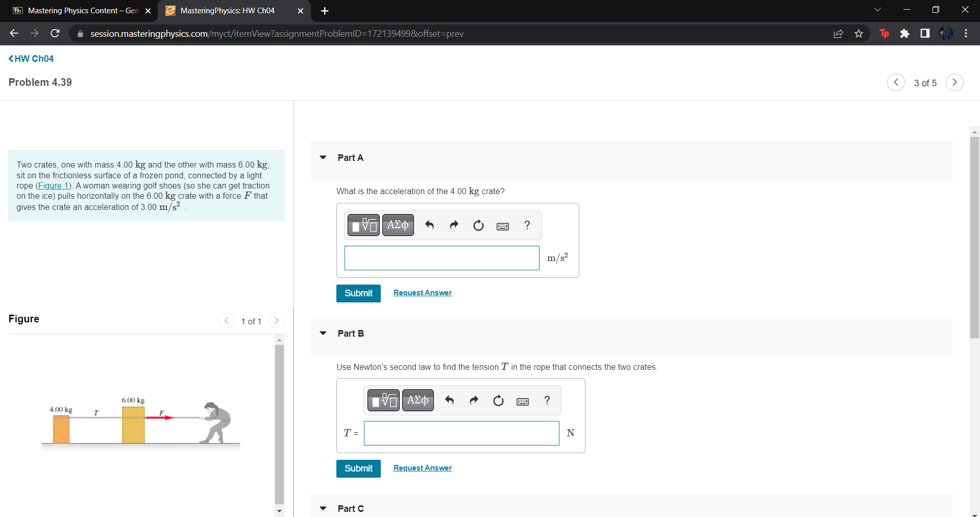Open the math templates menu in Part A

[x=363, y=225]
